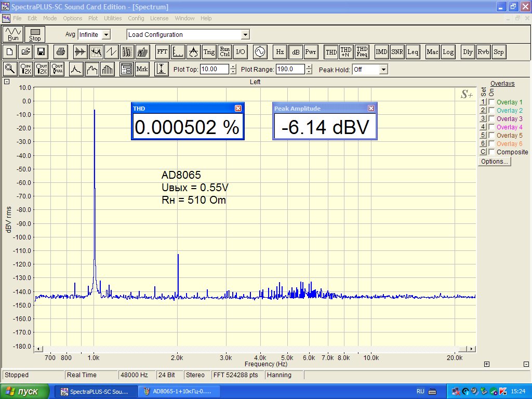Toggle the Composite overlay checkbox
Screen dimensions: 532x399
point(491,152)
